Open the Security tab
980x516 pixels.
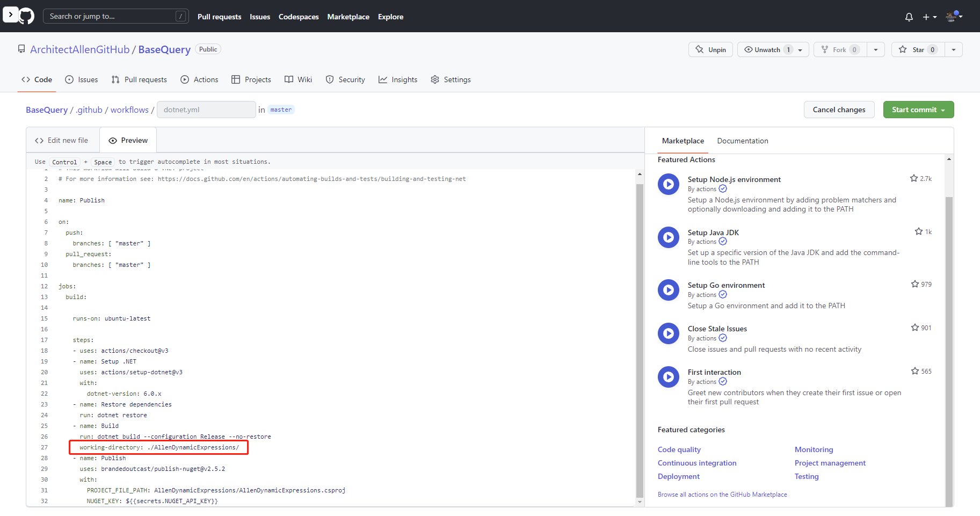click(x=345, y=79)
